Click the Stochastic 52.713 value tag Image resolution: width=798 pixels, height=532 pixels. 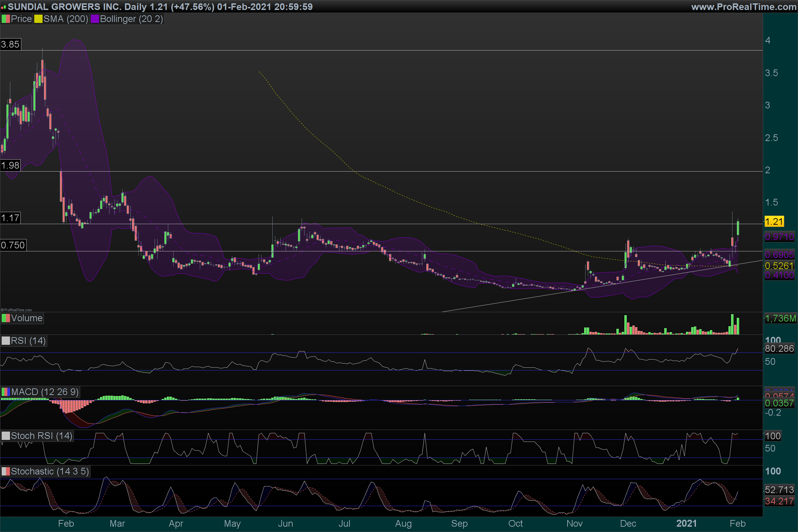(x=779, y=489)
